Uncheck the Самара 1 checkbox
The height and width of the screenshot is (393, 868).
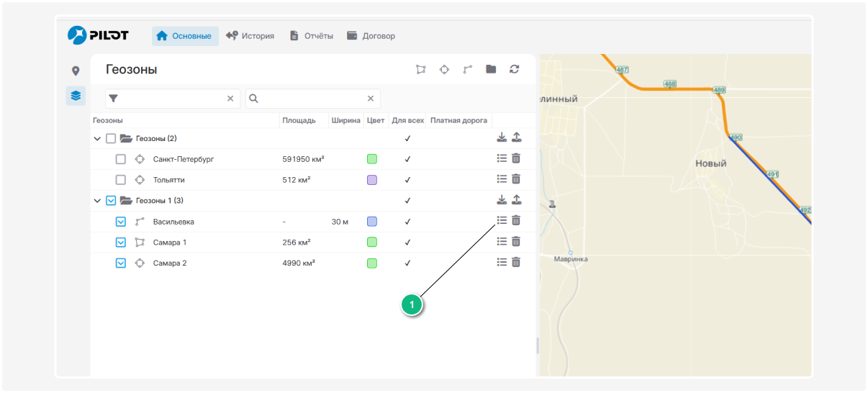tap(121, 243)
